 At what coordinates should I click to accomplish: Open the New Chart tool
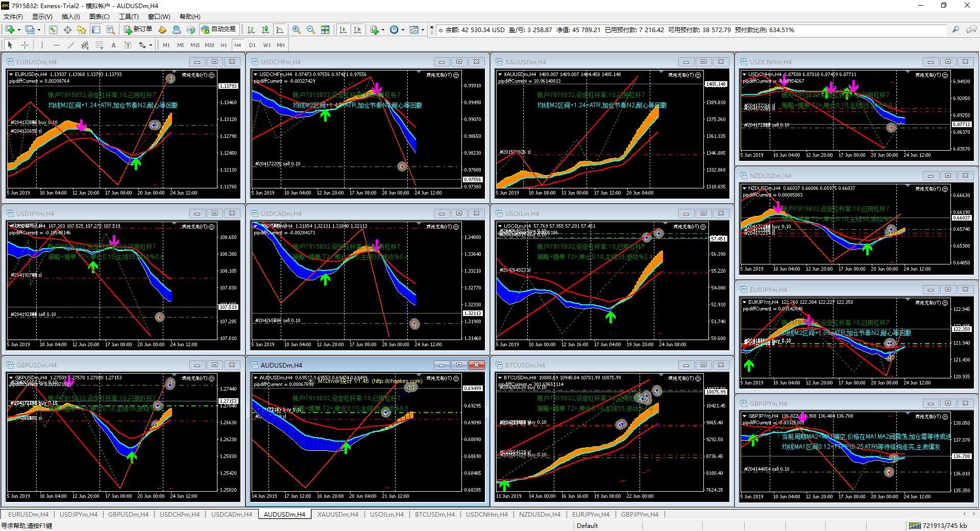click(x=10, y=30)
